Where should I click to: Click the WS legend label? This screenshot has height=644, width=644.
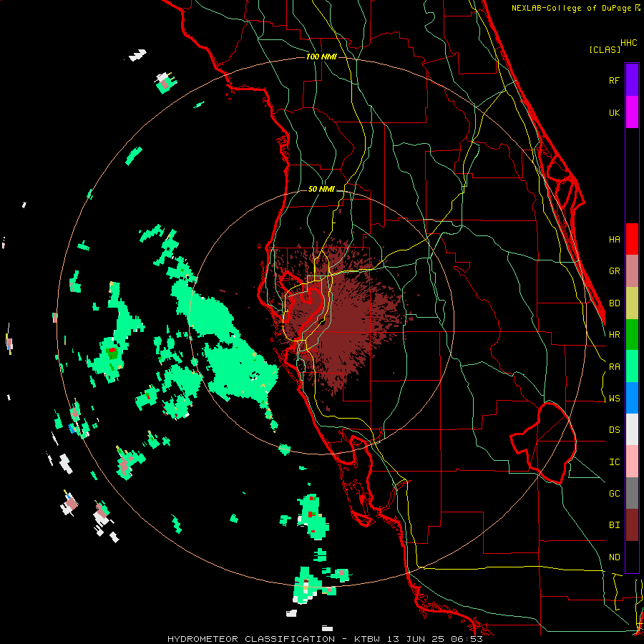pyautogui.click(x=614, y=399)
